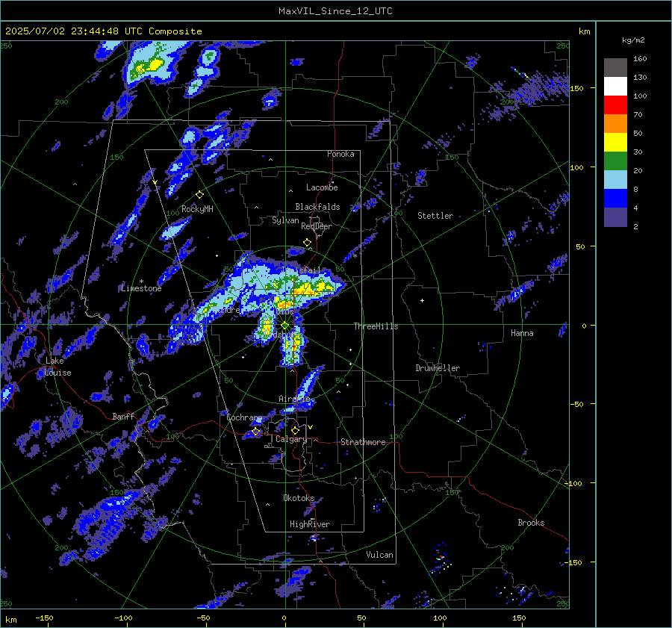The height and width of the screenshot is (628, 672).
Task: Click the yellow diamond marker above RedDeer
Action: (307, 243)
